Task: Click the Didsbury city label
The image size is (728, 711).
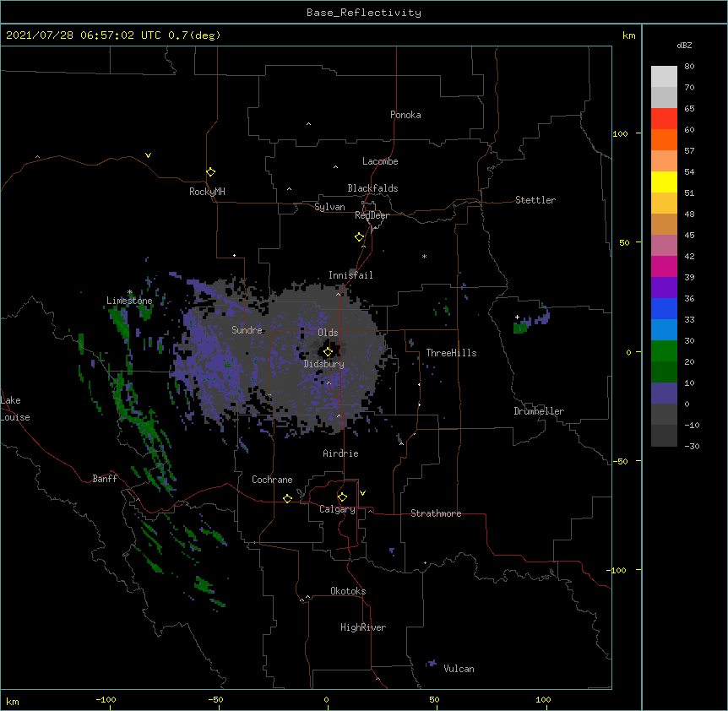Action: click(324, 364)
